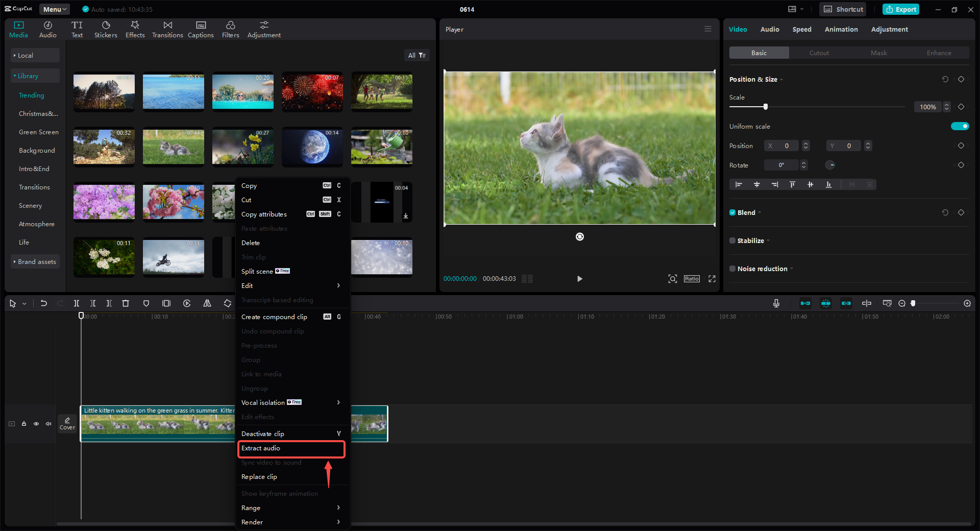Click the Scale slider handle
Screen dimensions: 980x531
765,107
